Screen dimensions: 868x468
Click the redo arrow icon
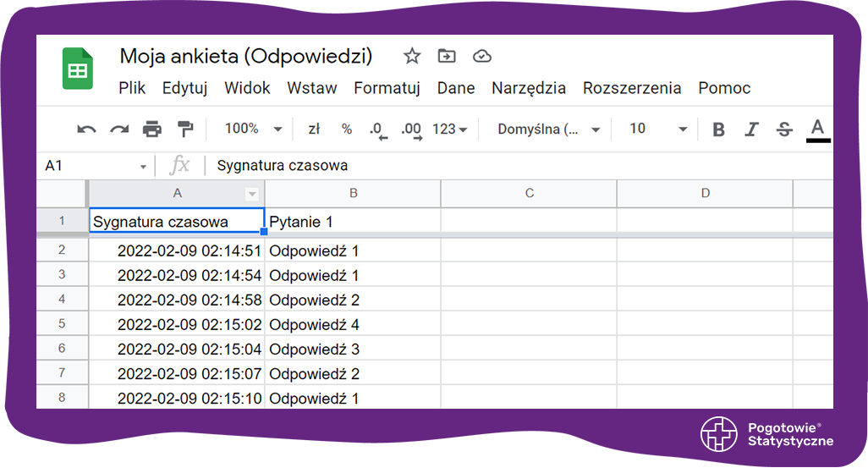119,129
